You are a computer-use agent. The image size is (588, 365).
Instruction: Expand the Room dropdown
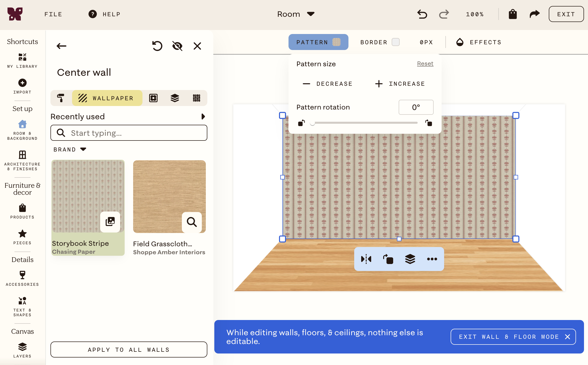click(x=296, y=14)
